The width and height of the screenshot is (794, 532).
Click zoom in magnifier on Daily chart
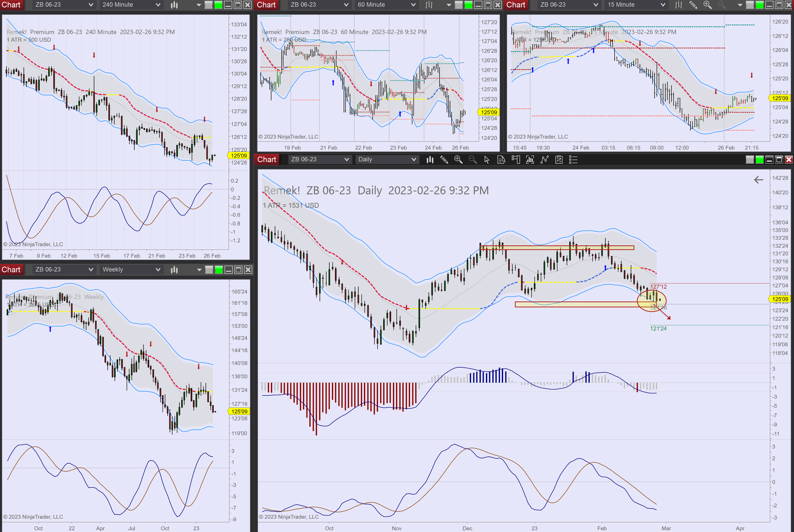coord(458,159)
